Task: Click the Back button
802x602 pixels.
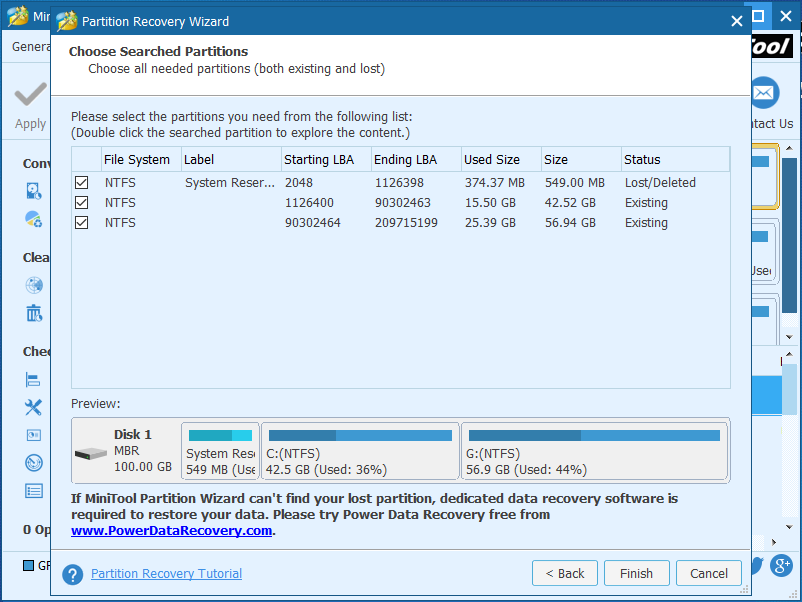Action: [x=565, y=573]
